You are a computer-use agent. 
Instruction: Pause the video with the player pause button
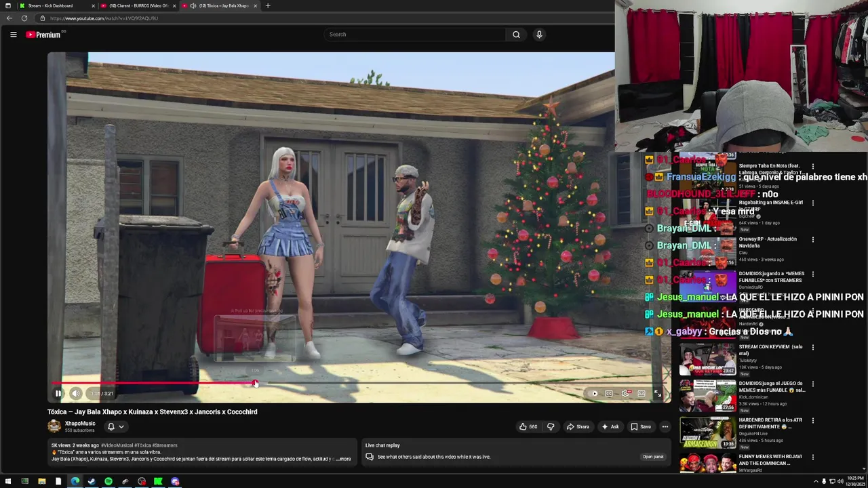click(x=58, y=394)
